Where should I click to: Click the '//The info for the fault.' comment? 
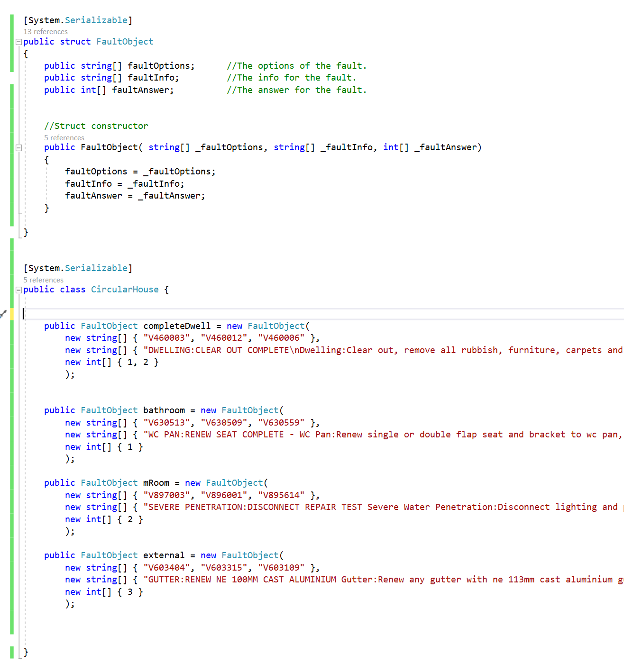click(292, 78)
